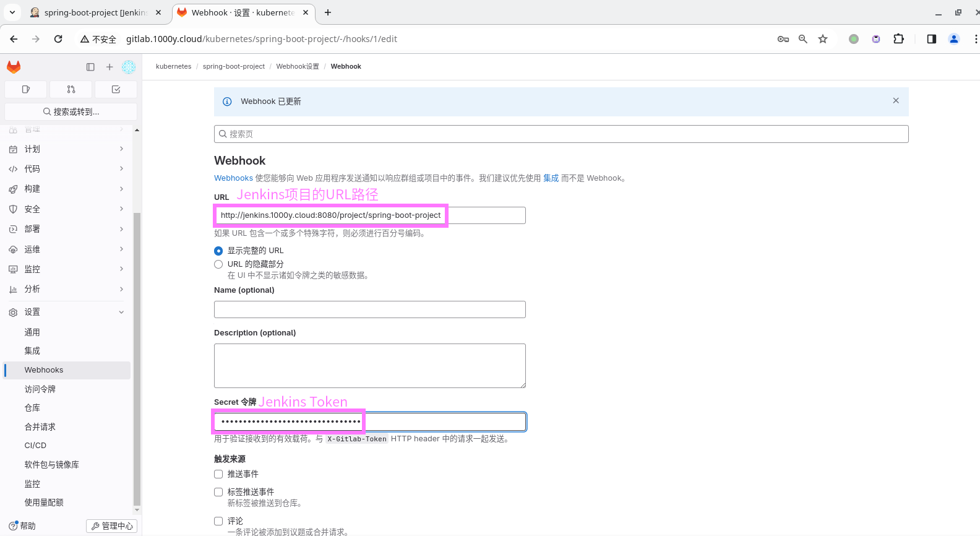Click the 搜索或转到 search button
The width and height of the screenshot is (980, 536).
pos(71,111)
